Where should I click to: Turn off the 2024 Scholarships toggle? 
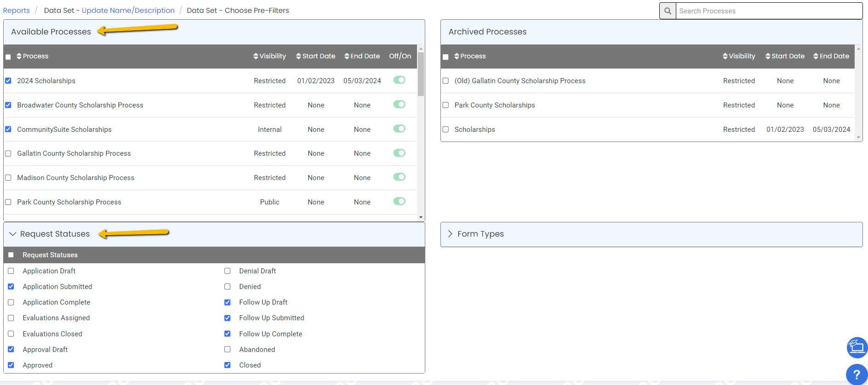(399, 80)
